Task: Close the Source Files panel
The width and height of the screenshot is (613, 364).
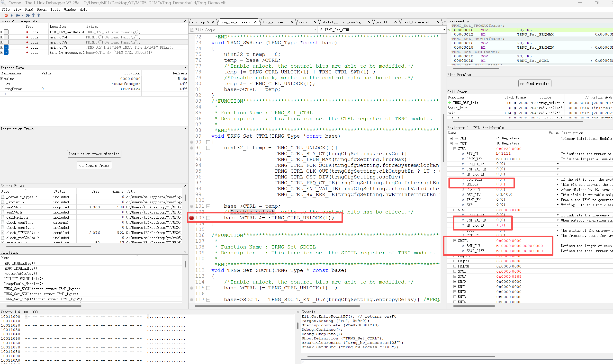Action: coord(185,186)
